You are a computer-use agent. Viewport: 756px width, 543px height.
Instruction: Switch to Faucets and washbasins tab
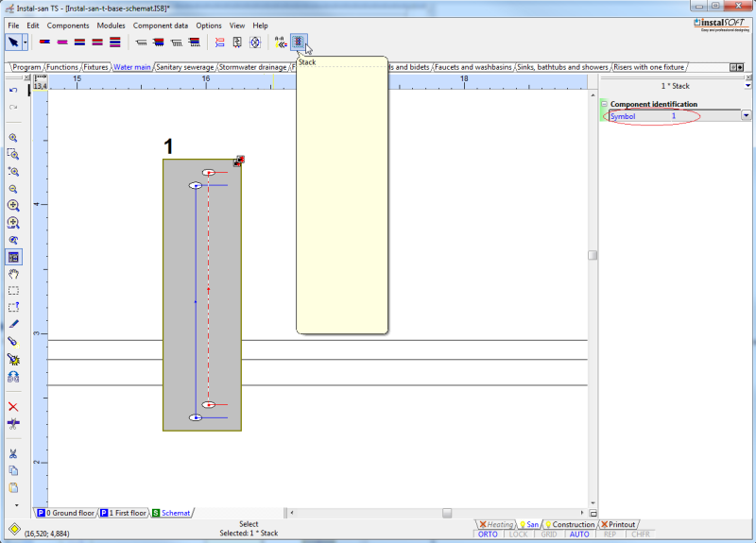pos(473,67)
